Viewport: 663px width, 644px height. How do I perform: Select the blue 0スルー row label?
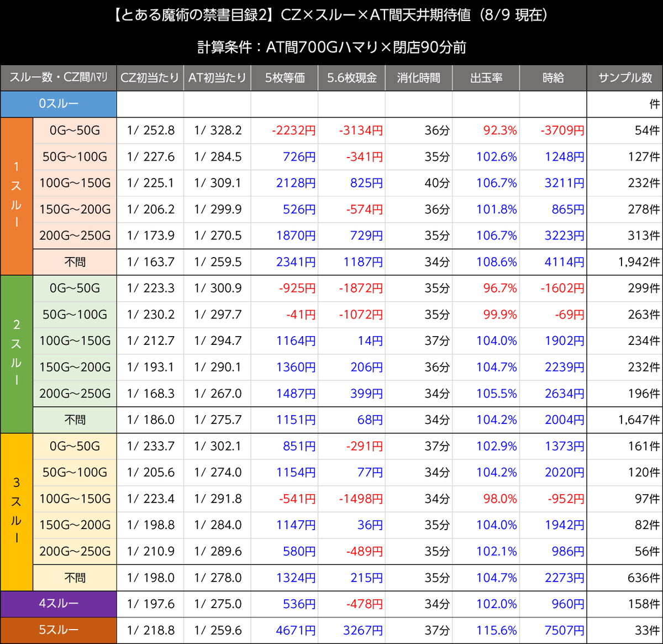pos(59,104)
